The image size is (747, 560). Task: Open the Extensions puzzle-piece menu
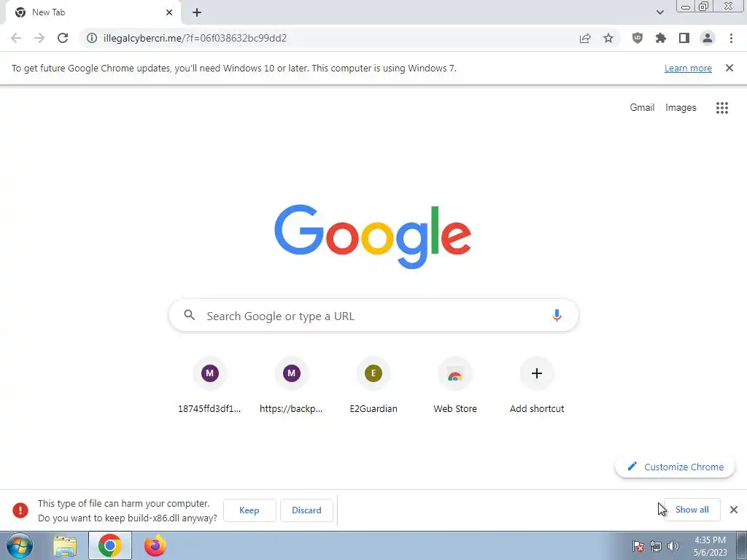click(661, 38)
